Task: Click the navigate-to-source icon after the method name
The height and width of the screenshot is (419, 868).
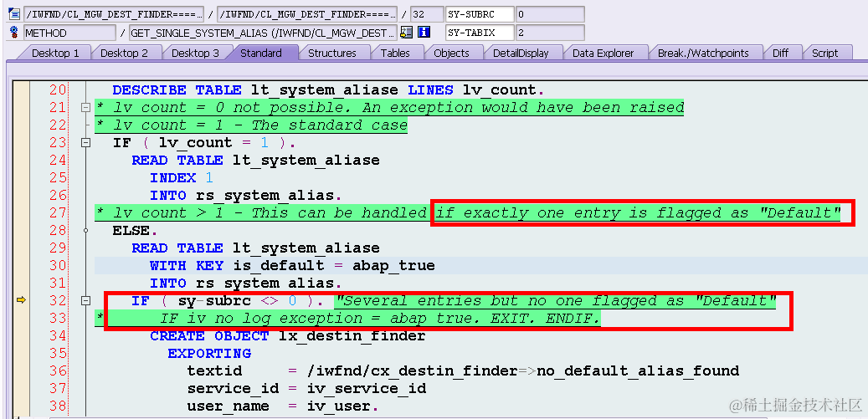Action: click(406, 33)
